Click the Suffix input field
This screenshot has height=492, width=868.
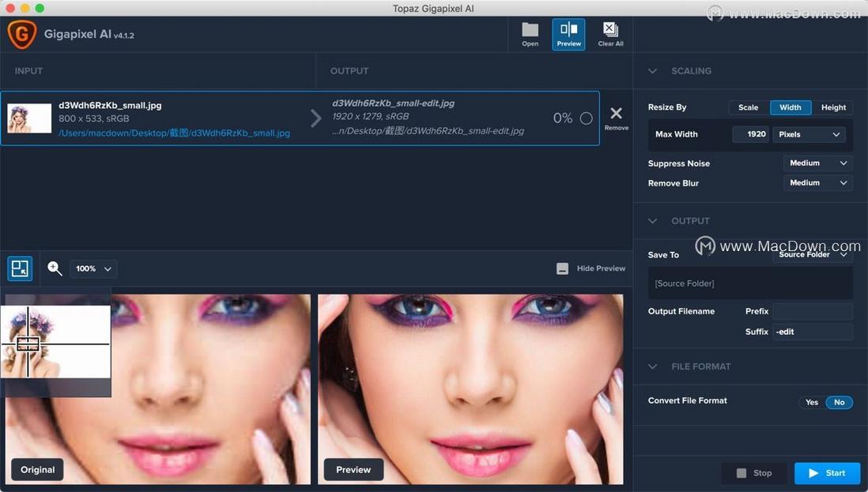(812, 332)
